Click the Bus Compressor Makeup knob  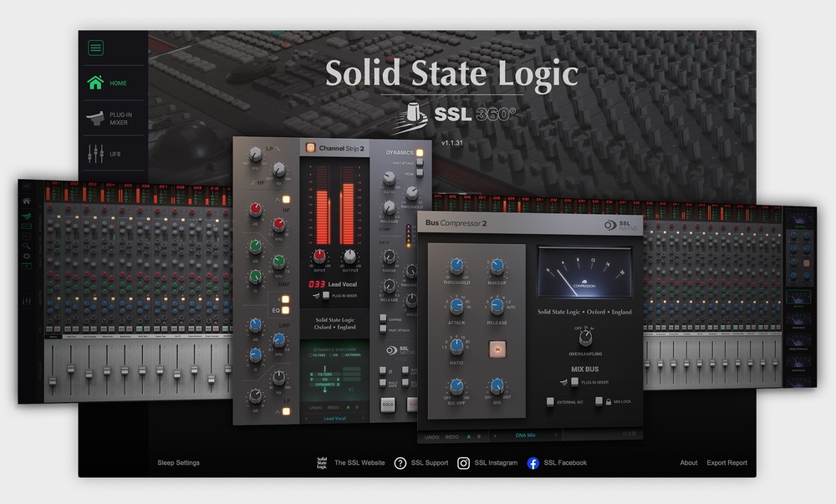(x=497, y=265)
